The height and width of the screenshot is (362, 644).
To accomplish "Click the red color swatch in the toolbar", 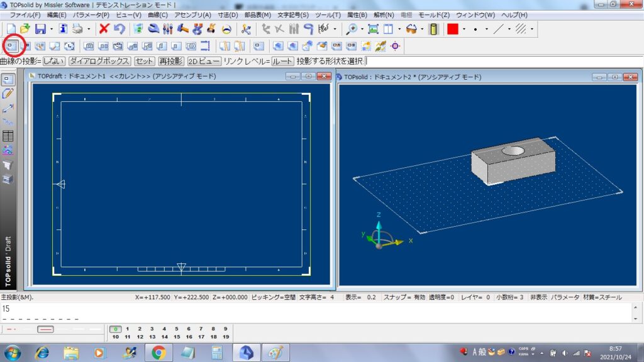I will tap(453, 29).
